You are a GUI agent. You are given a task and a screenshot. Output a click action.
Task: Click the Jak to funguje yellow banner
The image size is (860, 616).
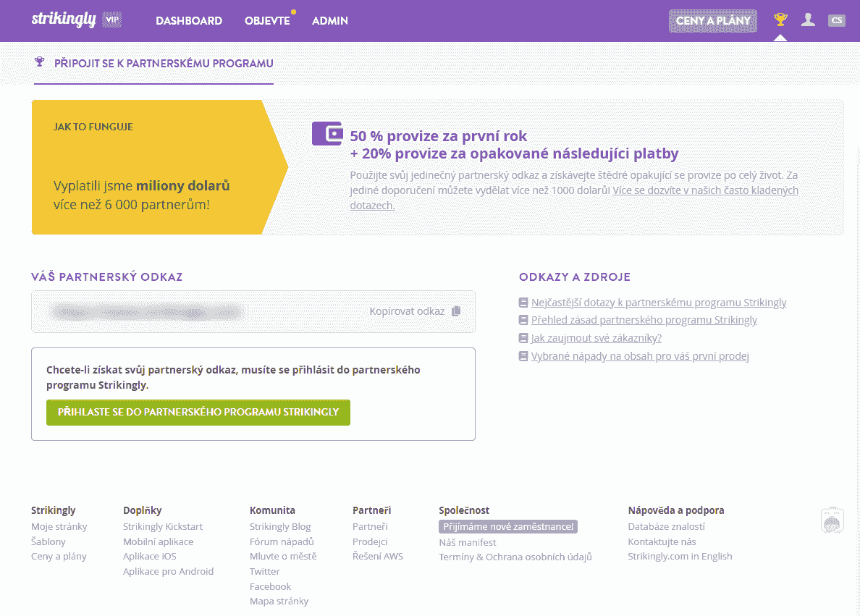pos(159,167)
